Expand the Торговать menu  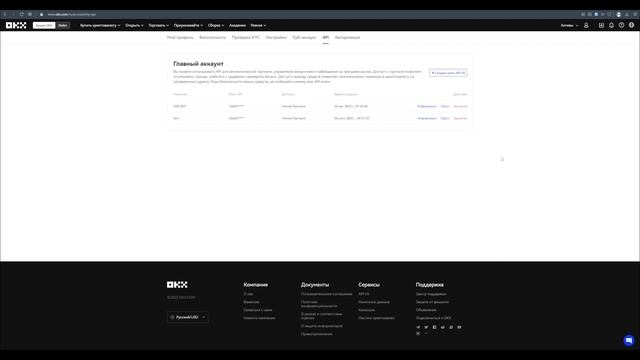pyautogui.click(x=159, y=25)
